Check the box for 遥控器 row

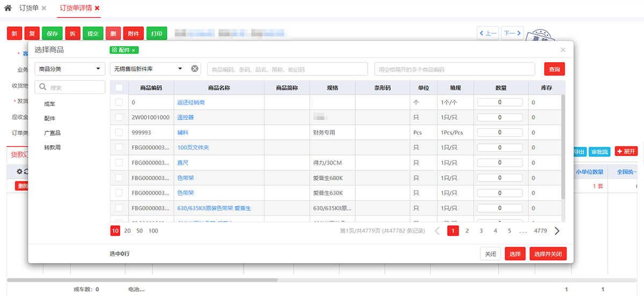[119, 117]
